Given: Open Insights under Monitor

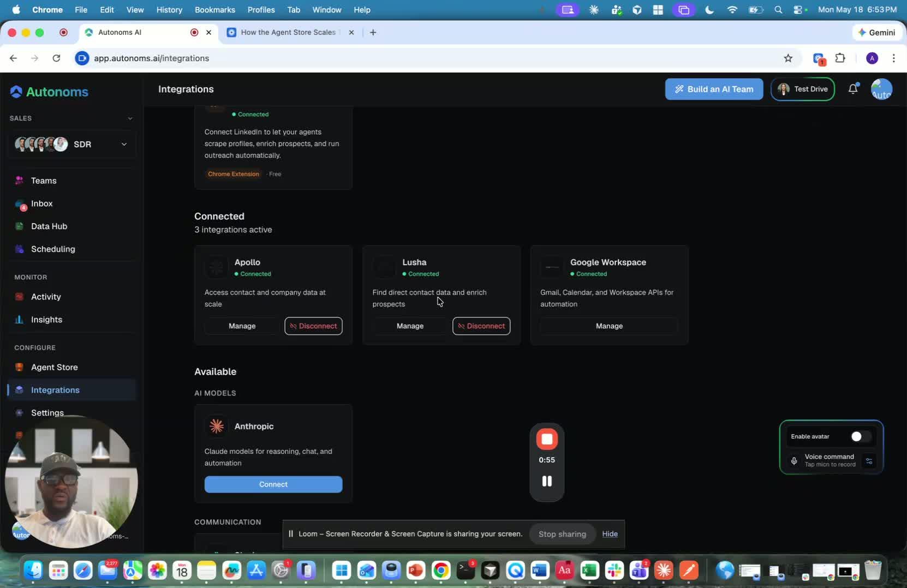Looking at the screenshot, I should [x=46, y=320].
